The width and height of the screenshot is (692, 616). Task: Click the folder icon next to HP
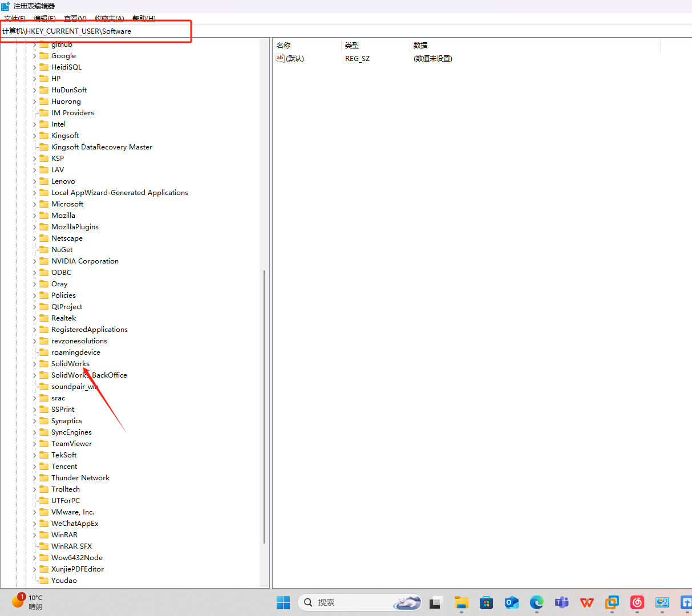click(x=44, y=78)
